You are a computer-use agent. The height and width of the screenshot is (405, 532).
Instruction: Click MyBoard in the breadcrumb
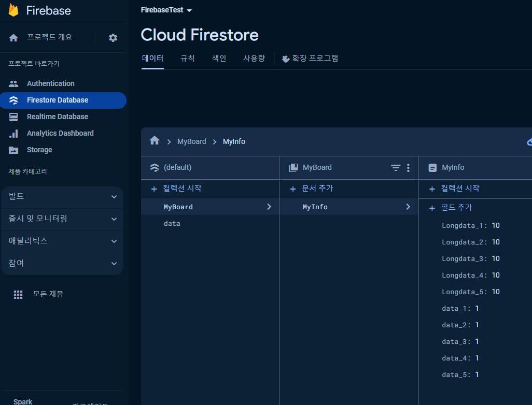tap(192, 142)
